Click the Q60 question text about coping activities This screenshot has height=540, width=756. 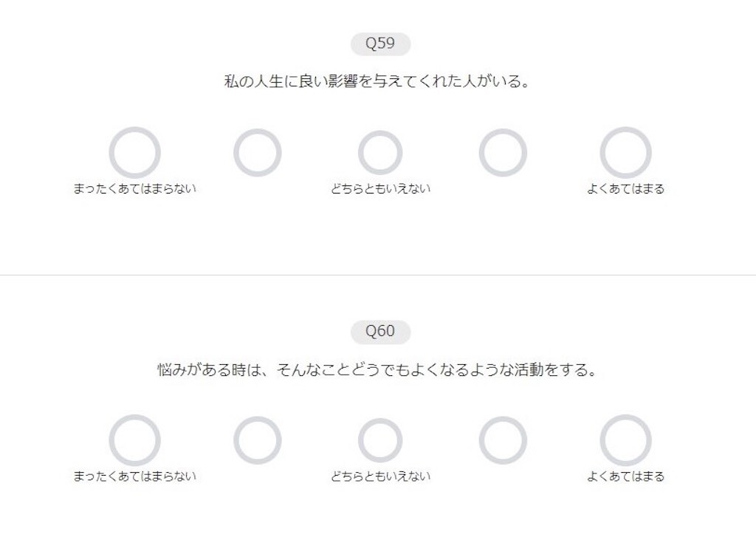pyautogui.click(x=378, y=369)
